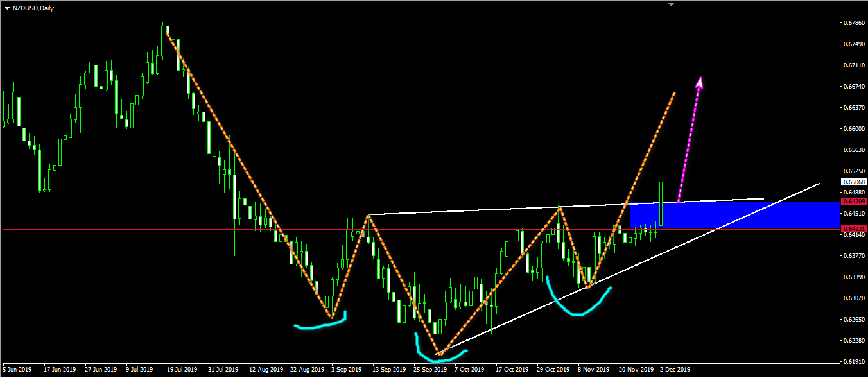Click the 8 Nov 2019 date label
868x378 pixels.
point(593,370)
